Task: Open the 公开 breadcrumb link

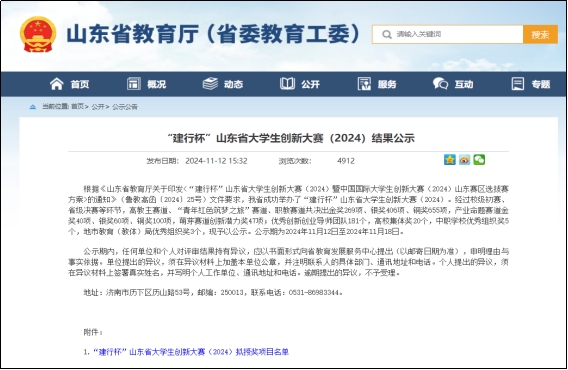Action: tap(98, 107)
